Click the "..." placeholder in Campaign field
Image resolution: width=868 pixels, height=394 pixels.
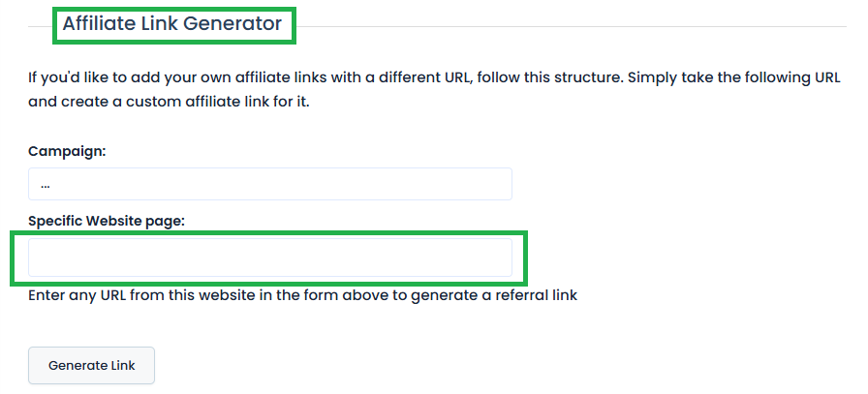[46, 184]
